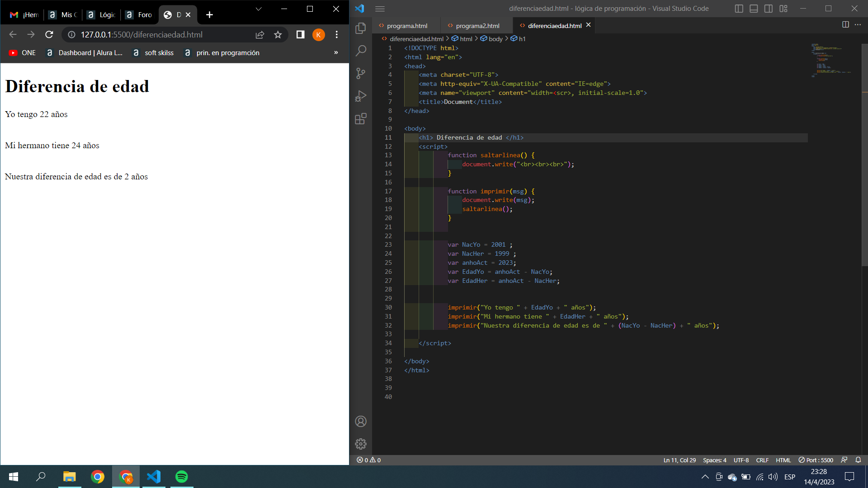Expand the h1 breadcrumb item
The width and height of the screenshot is (868, 488).
[522, 39]
